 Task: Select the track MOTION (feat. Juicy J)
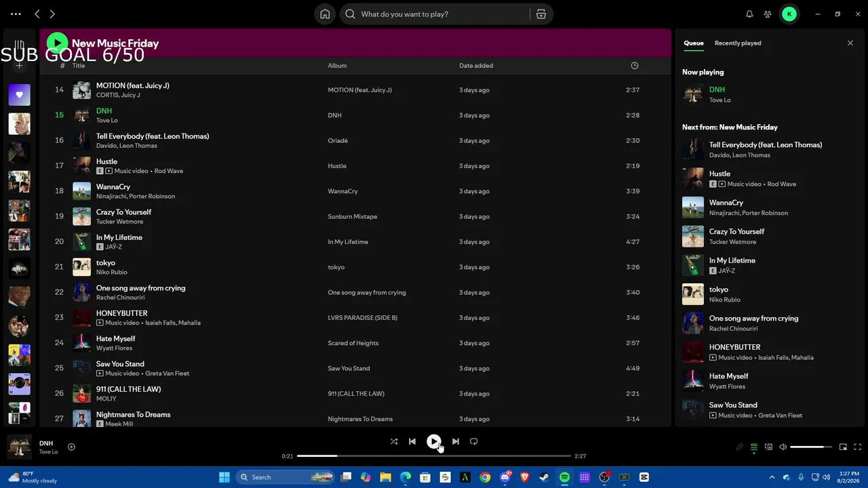[x=133, y=86]
